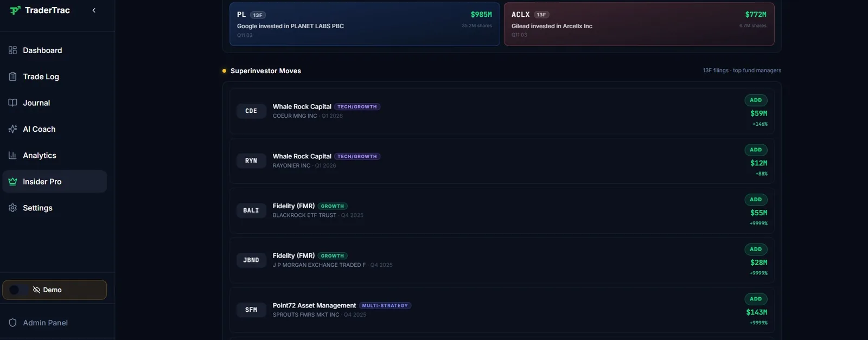Select the Insider Pro menu item

coord(54,182)
